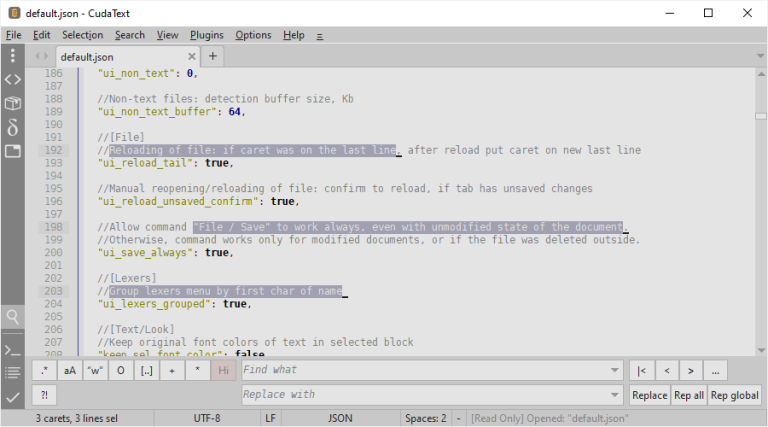This screenshot has width=768, height=427.
Task: Open the tab list arrow dropdown
Action: (760, 56)
